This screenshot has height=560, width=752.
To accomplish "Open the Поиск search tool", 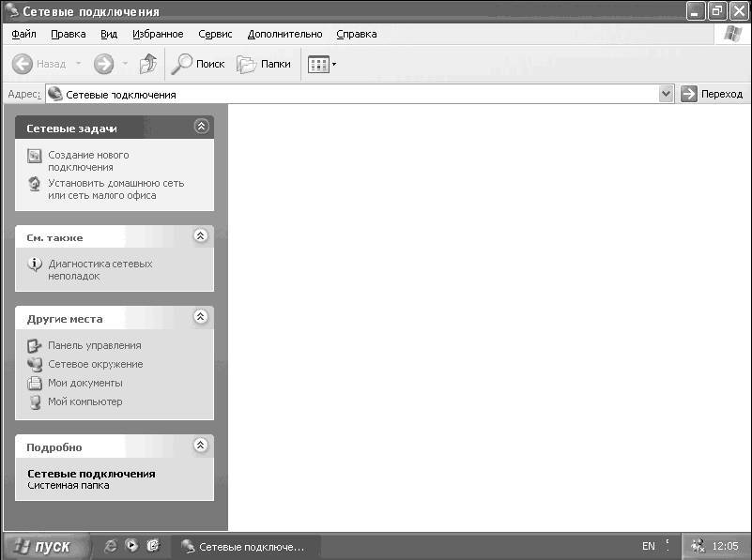I will click(x=197, y=65).
